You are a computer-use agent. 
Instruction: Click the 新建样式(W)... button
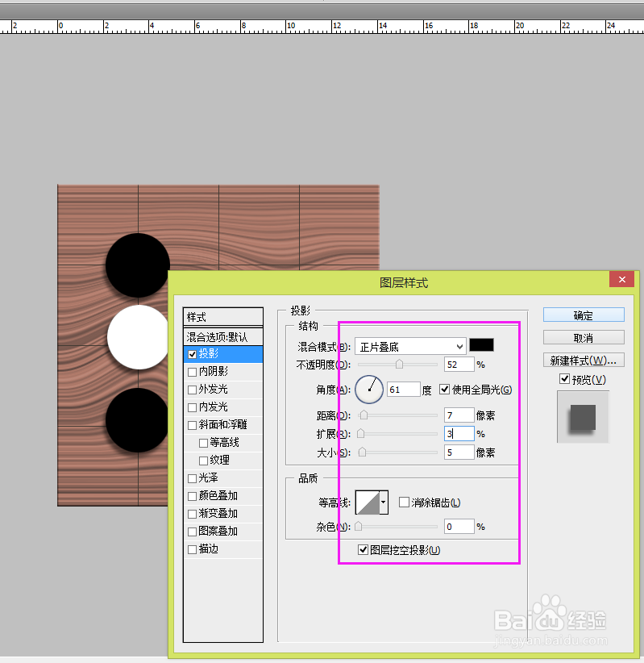(x=584, y=361)
